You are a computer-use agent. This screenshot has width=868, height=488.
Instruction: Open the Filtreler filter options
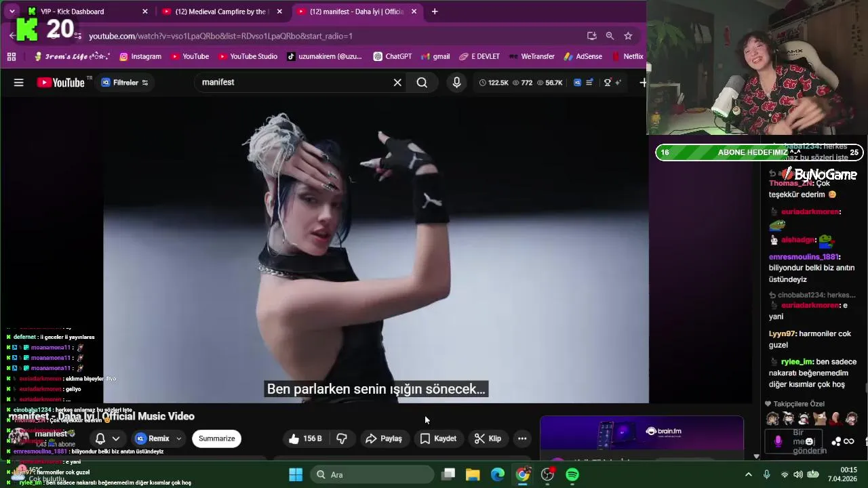pyautogui.click(x=125, y=83)
